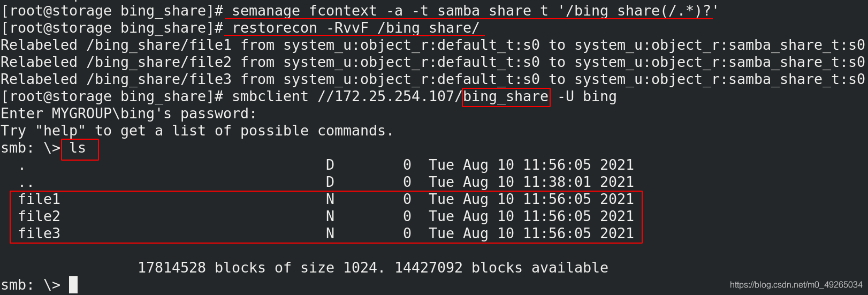
Task: Click the Try "help" hint line
Action: (197, 131)
